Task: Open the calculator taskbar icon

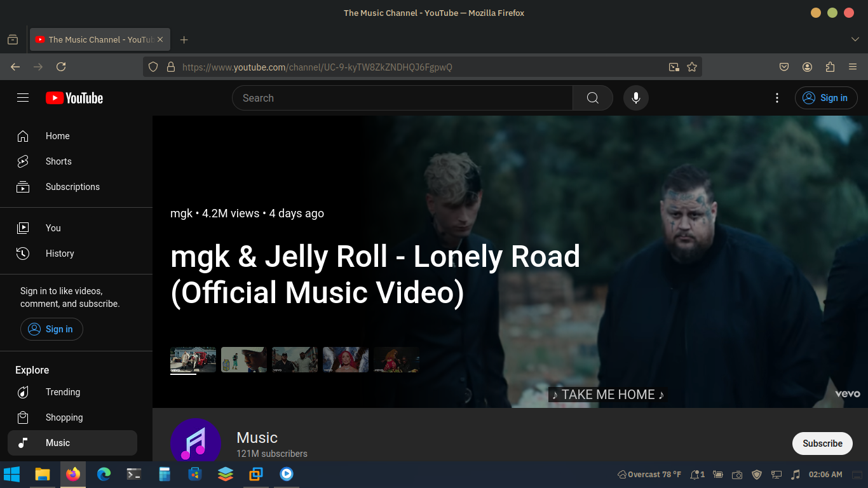Action: pos(165,474)
